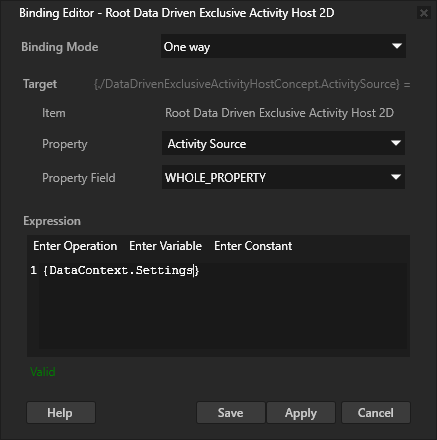Click the Target label
This screenshot has width=437, height=440.
pyautogui.click(x=40, y=84)
